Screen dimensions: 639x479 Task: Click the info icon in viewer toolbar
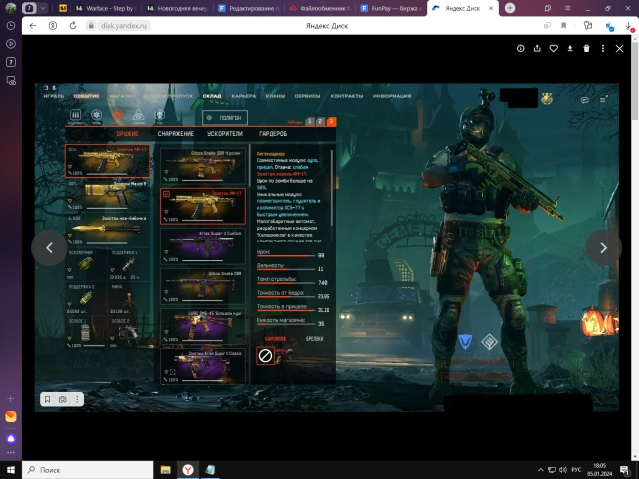pyautogui.click(x=521, y=48)
